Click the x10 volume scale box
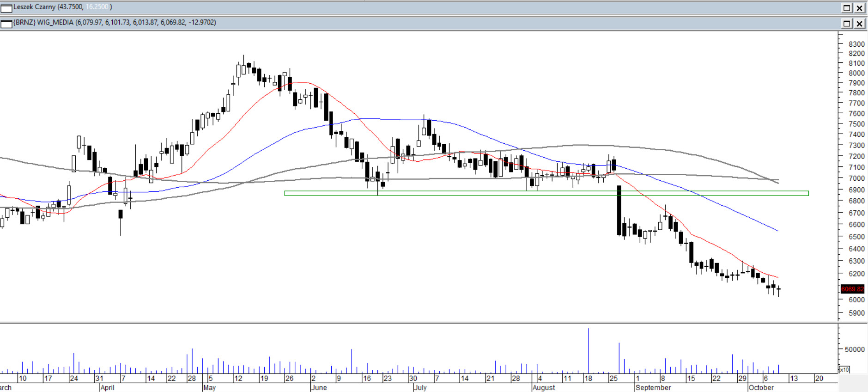This screenshot has height=392, width=868. pyautogui.click(x=844, y=369)
